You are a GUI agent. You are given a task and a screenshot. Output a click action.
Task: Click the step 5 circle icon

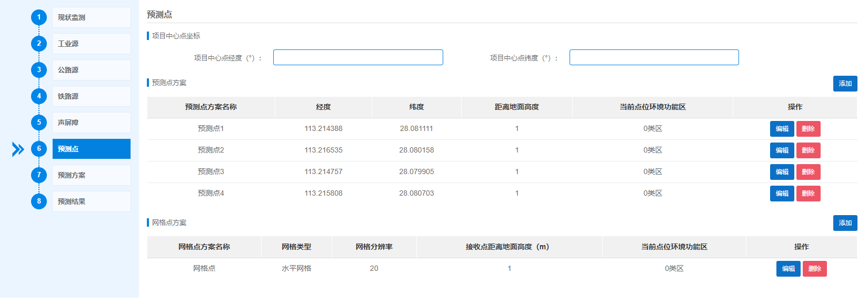click(x=39, y=123)
